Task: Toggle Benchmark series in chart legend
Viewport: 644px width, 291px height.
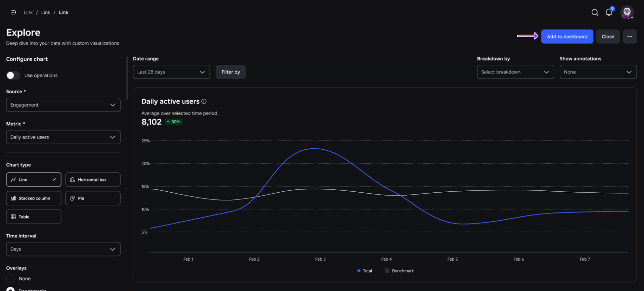Action: click(x=399, y=271)
